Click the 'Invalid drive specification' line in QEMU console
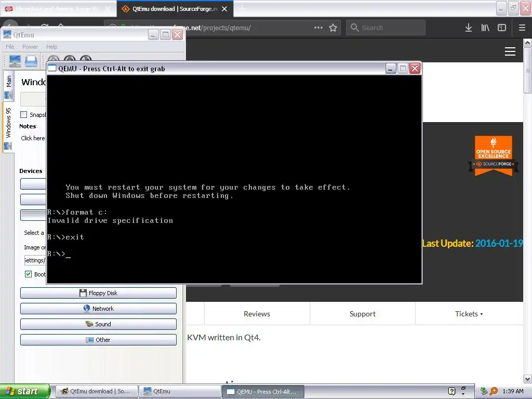 pos(110,220)
